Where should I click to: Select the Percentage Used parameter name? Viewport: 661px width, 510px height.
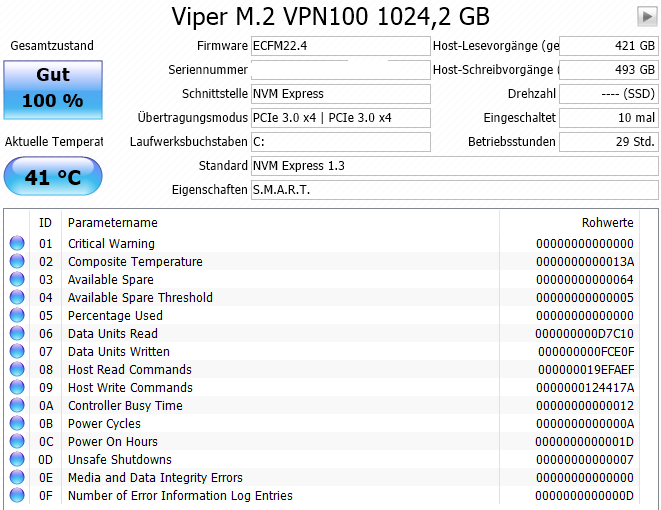click(x=116, y=316)
